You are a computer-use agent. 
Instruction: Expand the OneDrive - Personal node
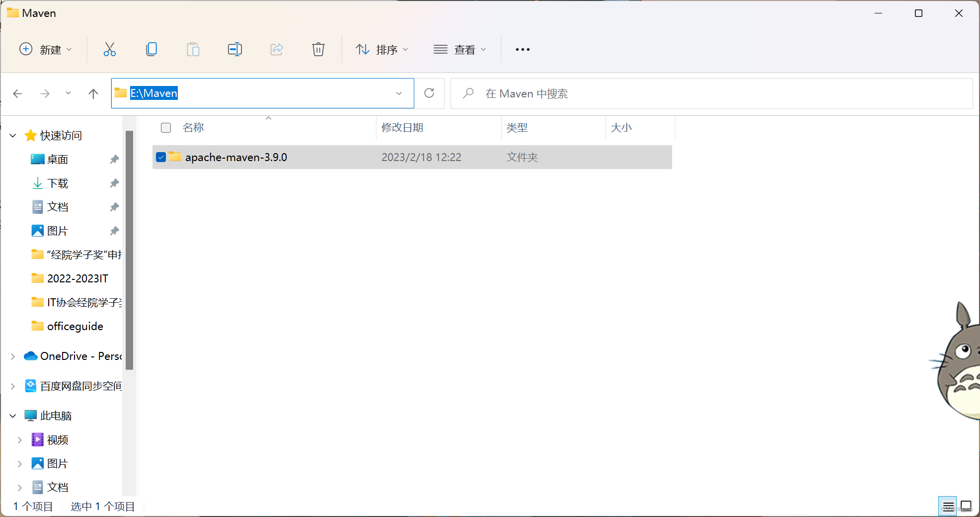pyautogui.click(x=13, y=356)
